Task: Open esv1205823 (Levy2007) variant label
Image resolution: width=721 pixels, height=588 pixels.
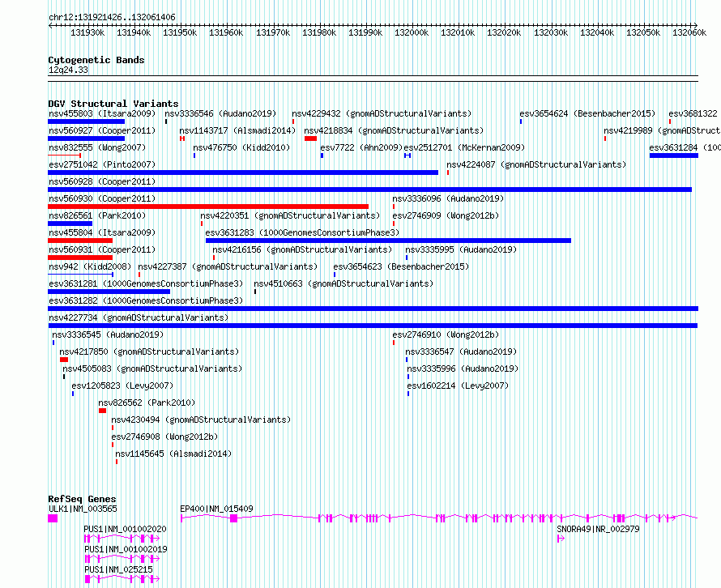Action: 122,386
